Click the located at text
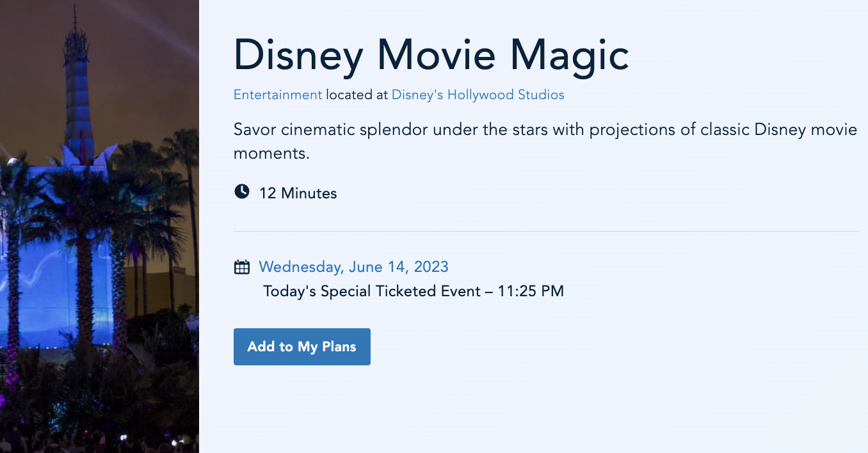 click(357, 95)
